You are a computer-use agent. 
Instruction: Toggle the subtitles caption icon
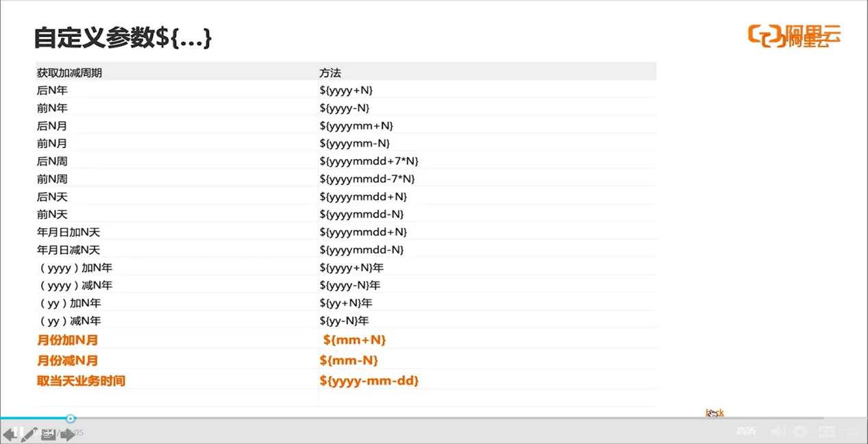[827, 432]
